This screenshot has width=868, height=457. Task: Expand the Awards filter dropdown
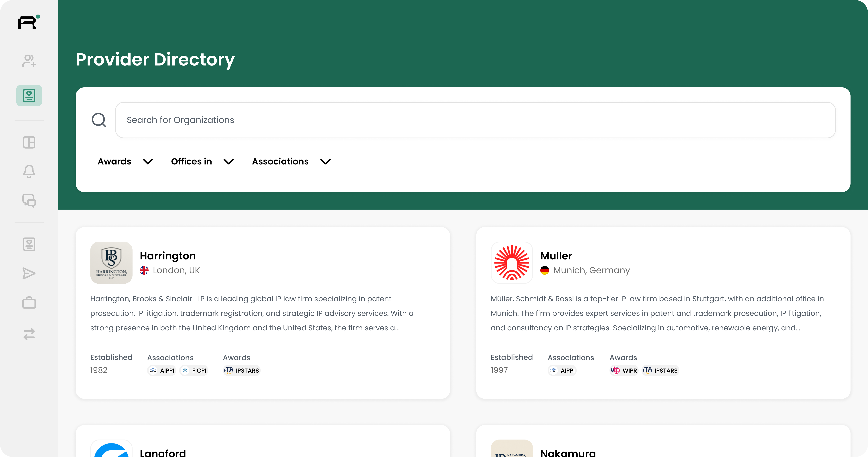click(x=125, y=162)
